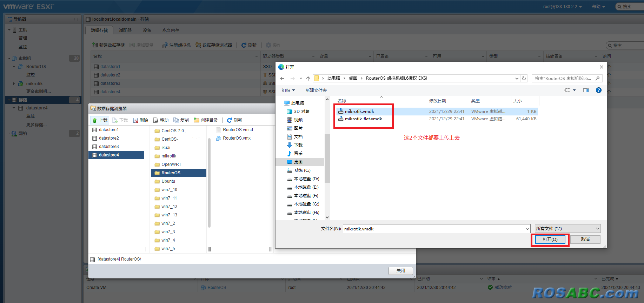Viewport: 644px width, 303px height.
Task: Click Close (关闭) in datastore browser
Action: pyautogui.click(x=401, y=271)
